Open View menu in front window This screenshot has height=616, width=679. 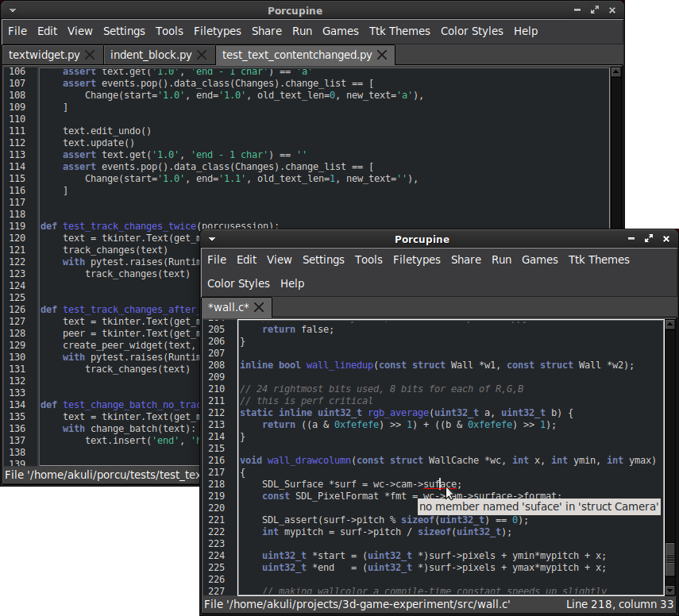coord(280,260)
